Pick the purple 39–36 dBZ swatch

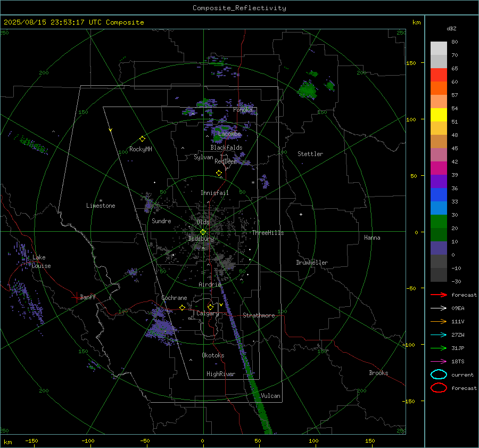(x=439, y=182)
